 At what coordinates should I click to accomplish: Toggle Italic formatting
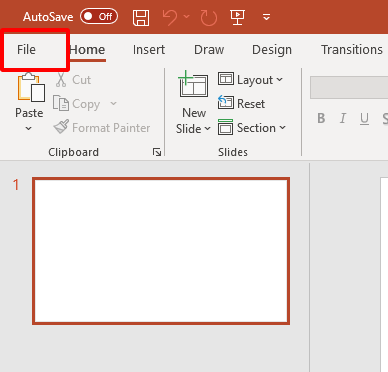click(x=343, y=118)
